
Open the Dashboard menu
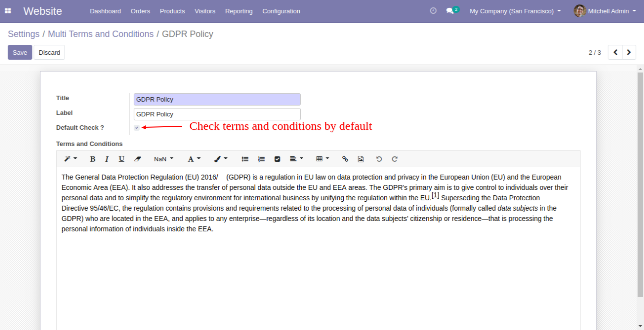pyautogui.click(x=105, y=11)
